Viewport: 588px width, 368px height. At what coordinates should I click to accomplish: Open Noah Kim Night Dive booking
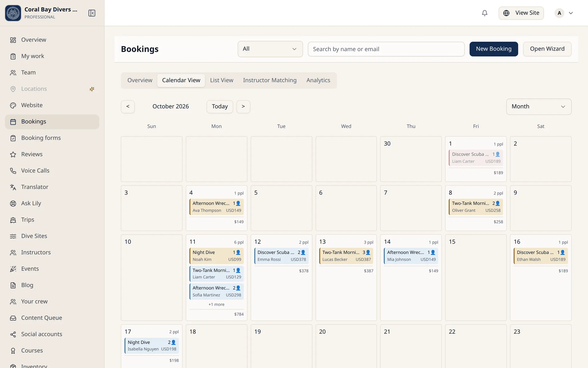tap(216, 256)
